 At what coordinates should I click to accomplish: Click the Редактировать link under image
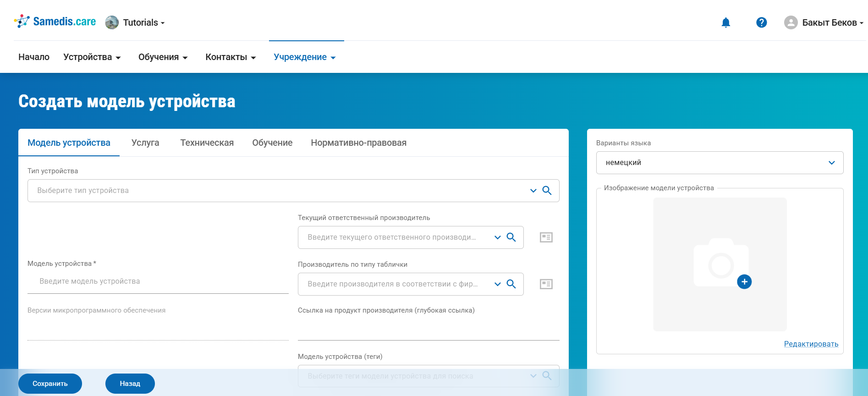point(811,344)
